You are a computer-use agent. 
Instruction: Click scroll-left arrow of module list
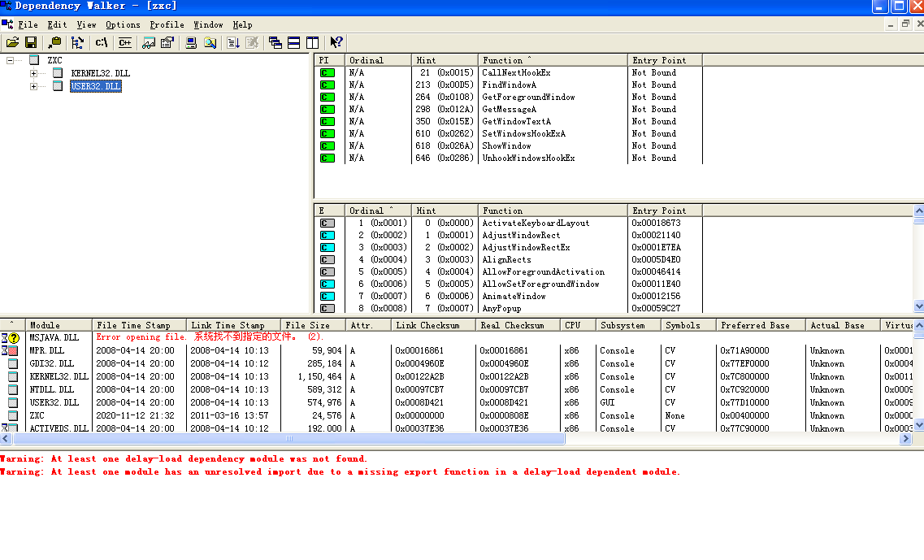point(6,439)
